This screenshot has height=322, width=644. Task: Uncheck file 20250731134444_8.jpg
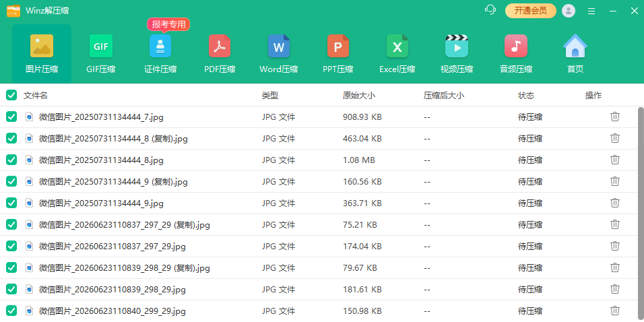point(11,160)
